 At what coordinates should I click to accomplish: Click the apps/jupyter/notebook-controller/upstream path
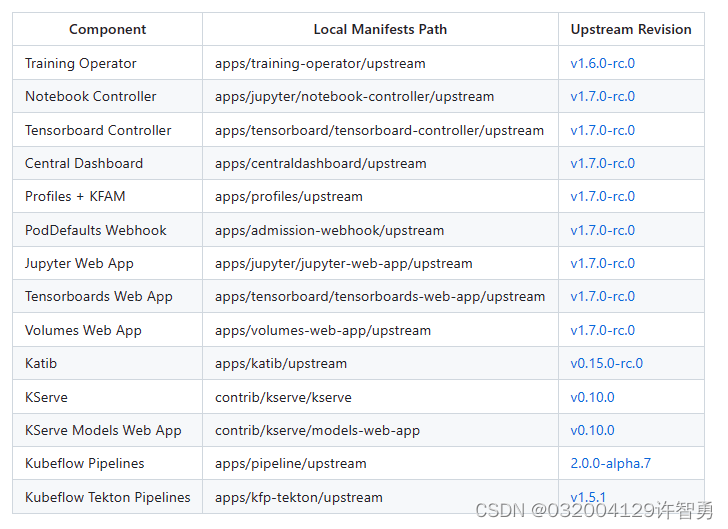tap(354, 96)
